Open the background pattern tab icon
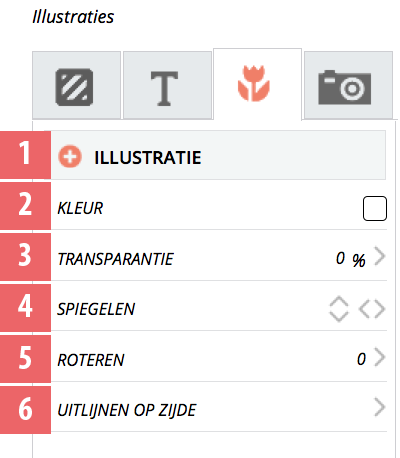This screenshot has height=458, width=400. (x=74, y=87)
